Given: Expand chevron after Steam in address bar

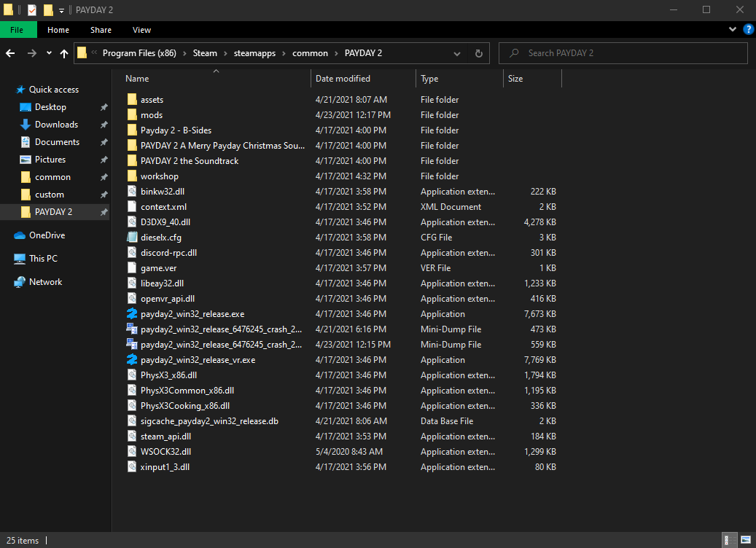Looking at the screenshot, I should pos(225,53).
